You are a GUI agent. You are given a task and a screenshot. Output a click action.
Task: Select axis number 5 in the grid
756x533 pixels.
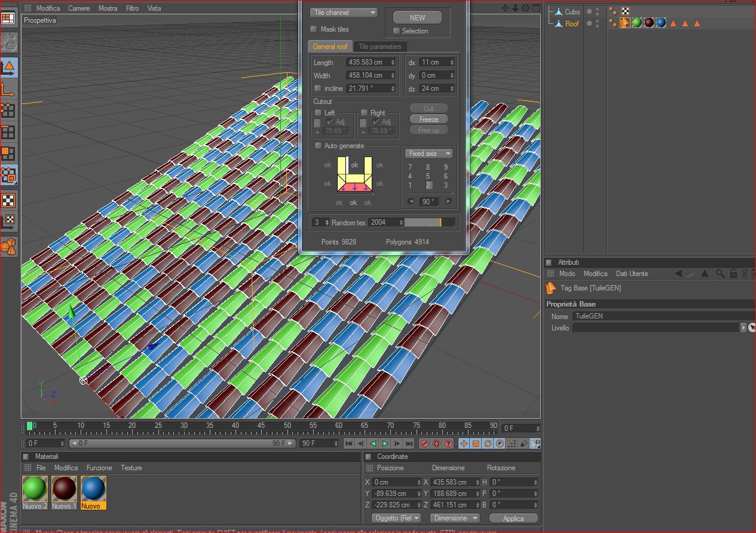pyautogui.click(x=428, y=176)
